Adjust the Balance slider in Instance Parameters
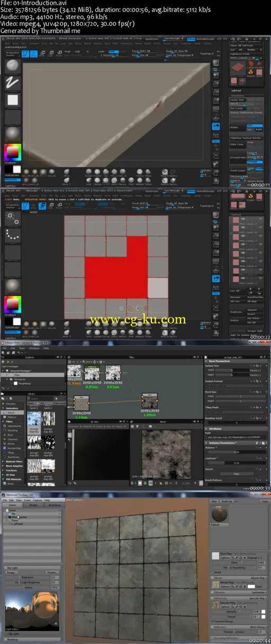 [x=237, y=452]
